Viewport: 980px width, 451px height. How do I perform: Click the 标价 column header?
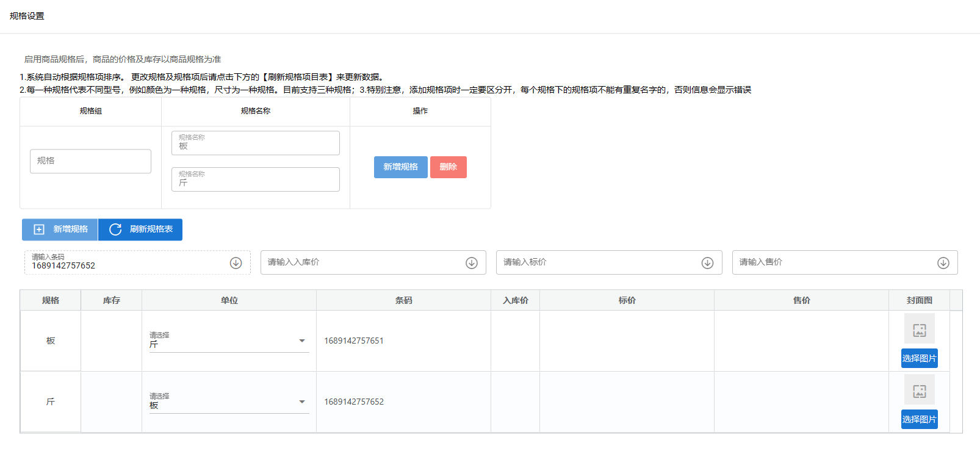tap(627, 300)
